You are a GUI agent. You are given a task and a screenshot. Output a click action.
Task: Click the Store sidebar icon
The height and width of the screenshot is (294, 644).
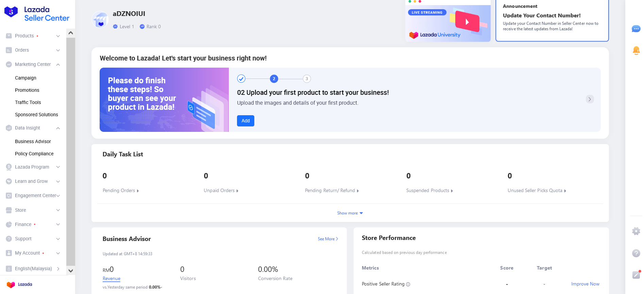[9, 210]
